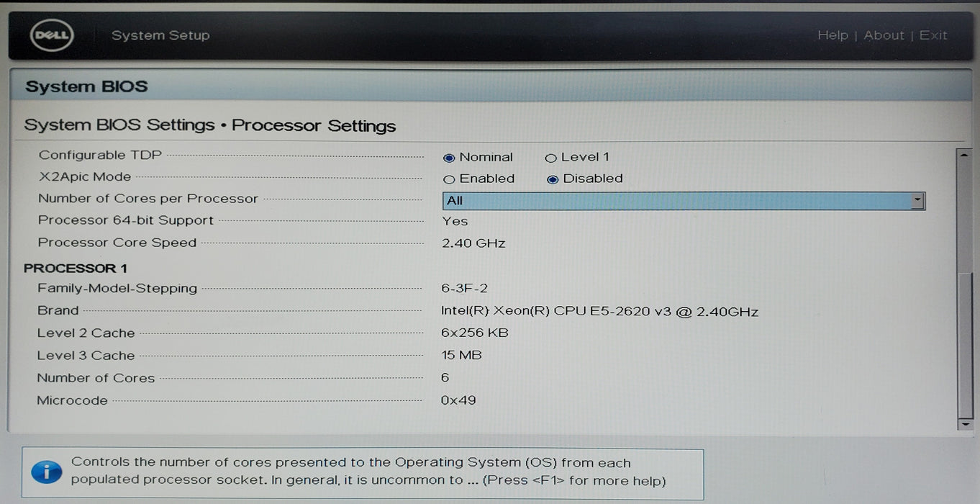
Task: Click the 6x256 KB cache value
Action: pos(475,333)
